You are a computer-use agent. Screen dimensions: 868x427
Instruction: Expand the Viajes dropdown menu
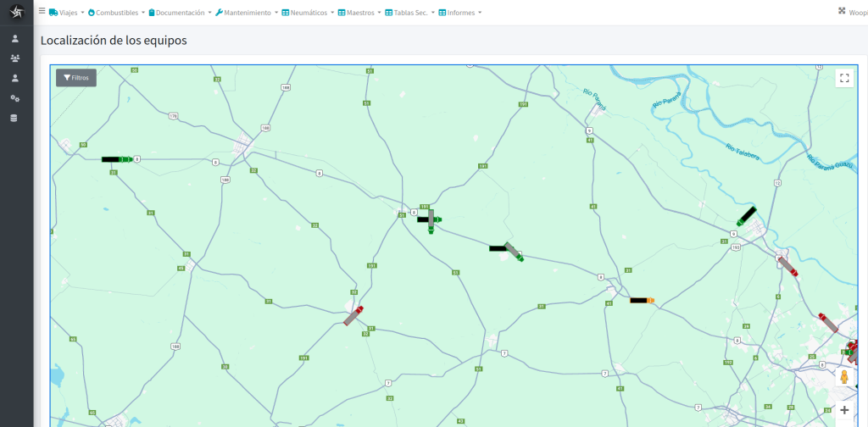(x=67, y=13)
